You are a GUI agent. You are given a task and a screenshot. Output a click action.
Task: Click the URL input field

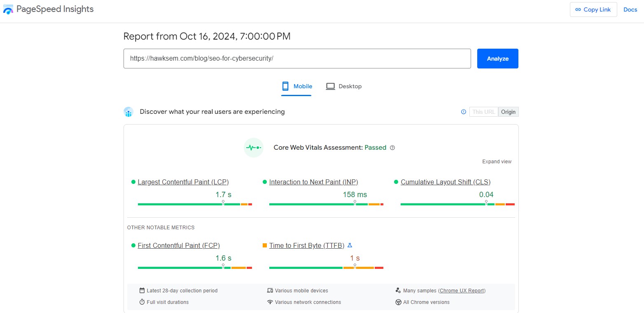(297, 59)
